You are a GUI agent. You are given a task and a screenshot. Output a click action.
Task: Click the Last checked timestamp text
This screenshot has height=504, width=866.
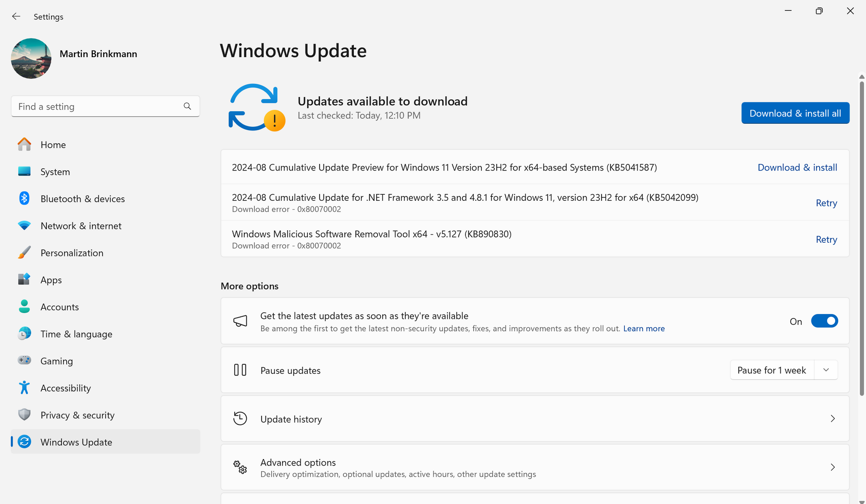[359, 116]
